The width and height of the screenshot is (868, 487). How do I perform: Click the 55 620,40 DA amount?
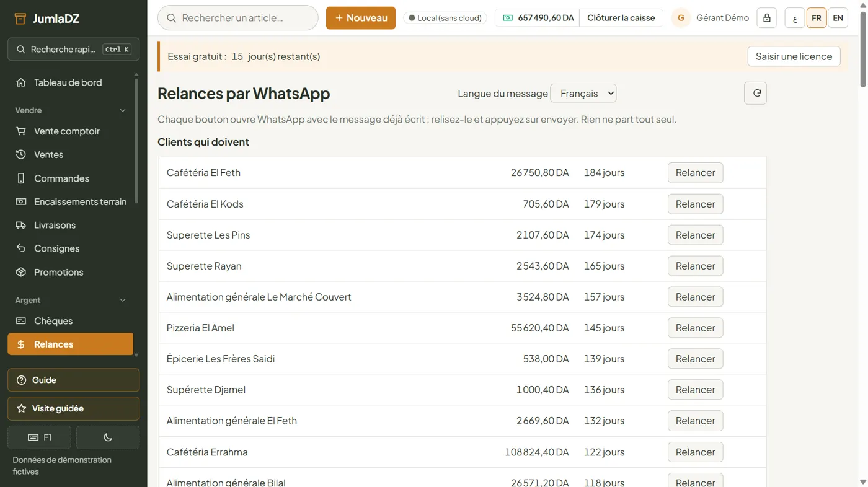(540, 328)
